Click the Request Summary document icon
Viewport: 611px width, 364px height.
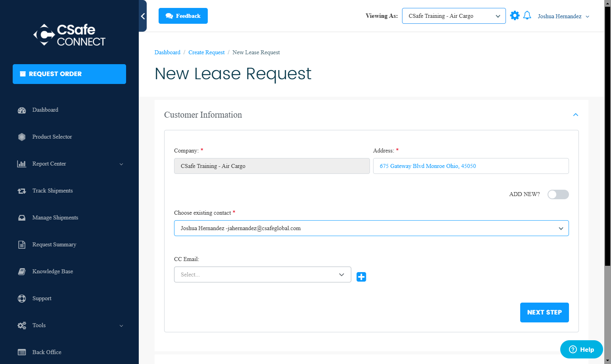(x=22, y=245)
